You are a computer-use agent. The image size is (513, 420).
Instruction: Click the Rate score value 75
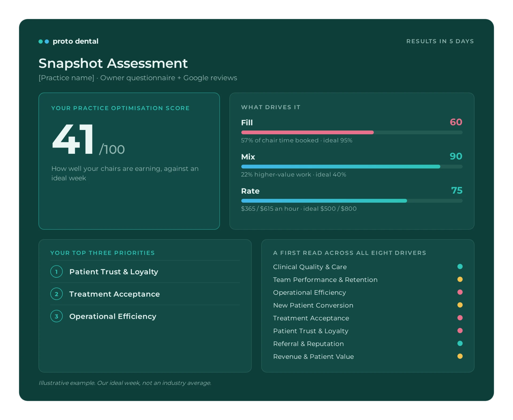pos(457,190)
